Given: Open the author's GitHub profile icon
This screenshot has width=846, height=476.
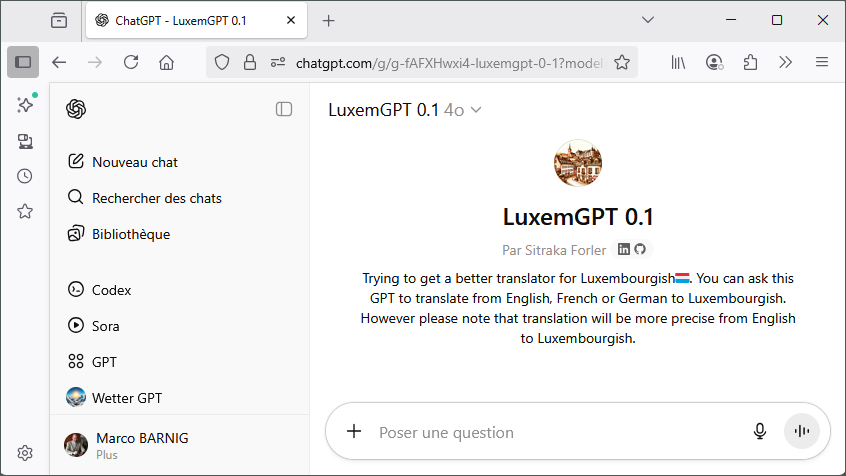Looking at the screenshot, I should click(640, 249).
